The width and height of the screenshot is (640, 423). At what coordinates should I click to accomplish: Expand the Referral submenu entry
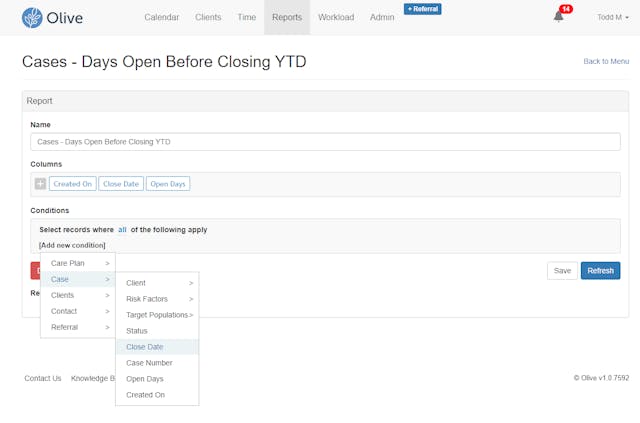click(78, 327)
